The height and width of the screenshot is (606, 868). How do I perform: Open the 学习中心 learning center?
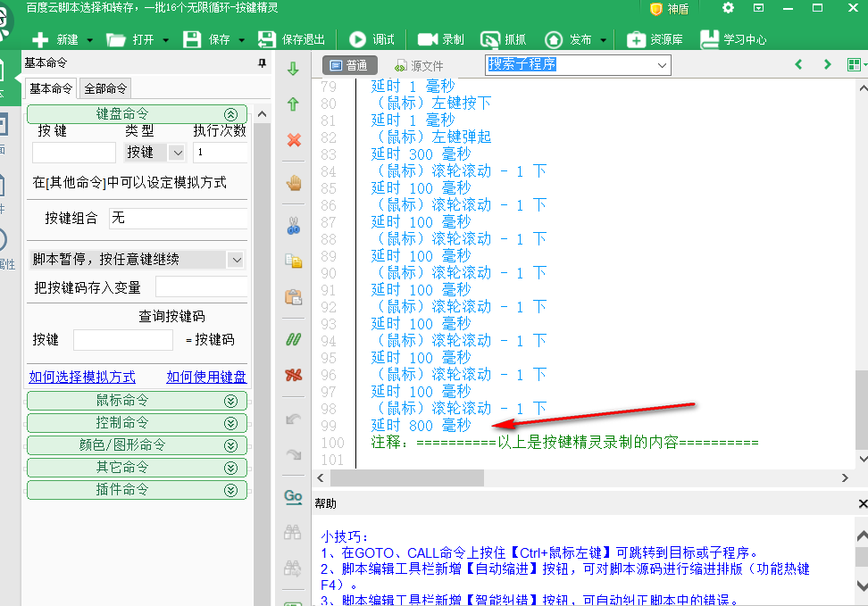tap(733, 39)
